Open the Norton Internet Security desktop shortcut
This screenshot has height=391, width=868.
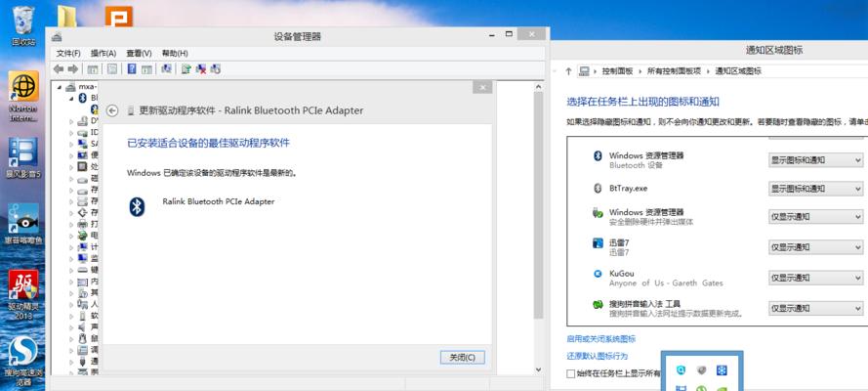tap(23, 96)
